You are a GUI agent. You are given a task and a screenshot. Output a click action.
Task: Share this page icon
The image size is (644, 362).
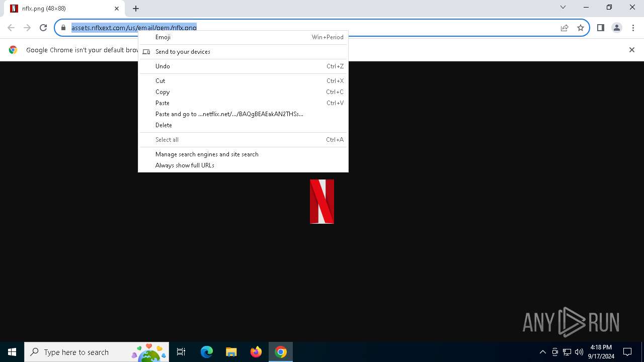(x=565, y=28)
